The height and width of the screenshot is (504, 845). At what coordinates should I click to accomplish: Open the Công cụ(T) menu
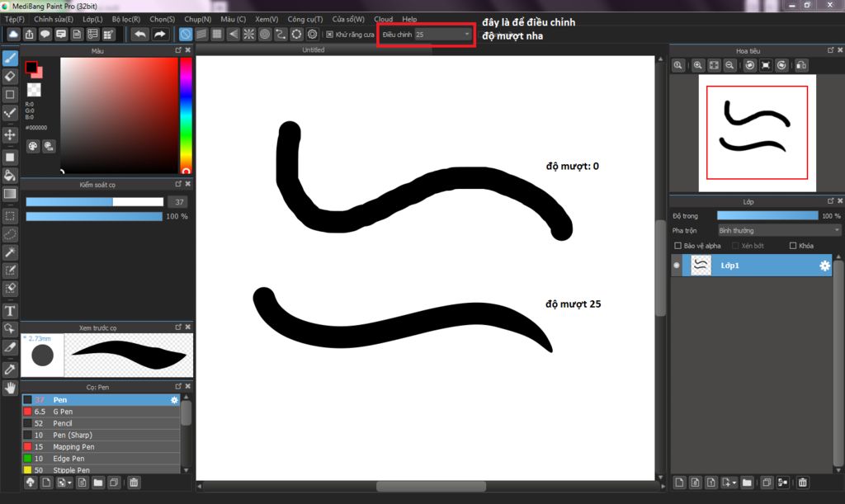click(305, 19)
